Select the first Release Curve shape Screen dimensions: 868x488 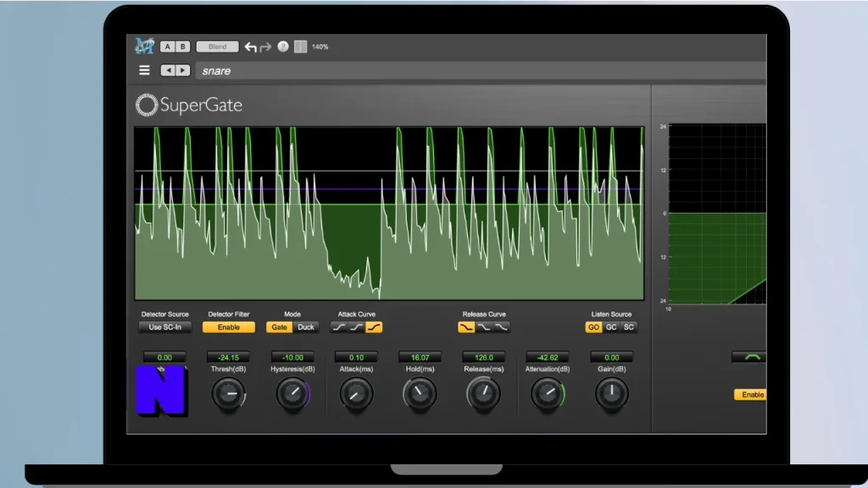click(x=466, y=327)
